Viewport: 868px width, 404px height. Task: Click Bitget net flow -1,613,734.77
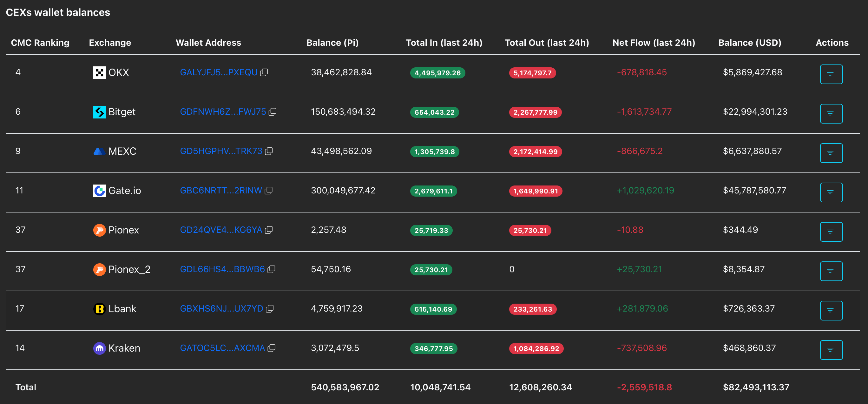click(x=644, y=111)
